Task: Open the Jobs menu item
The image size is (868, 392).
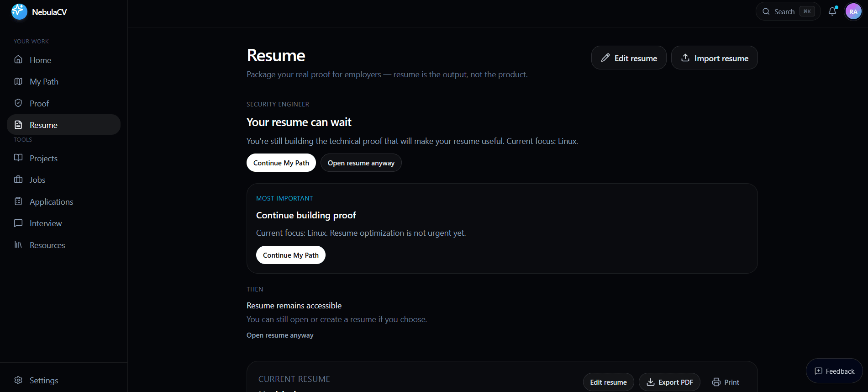Action: coord(63,180)
